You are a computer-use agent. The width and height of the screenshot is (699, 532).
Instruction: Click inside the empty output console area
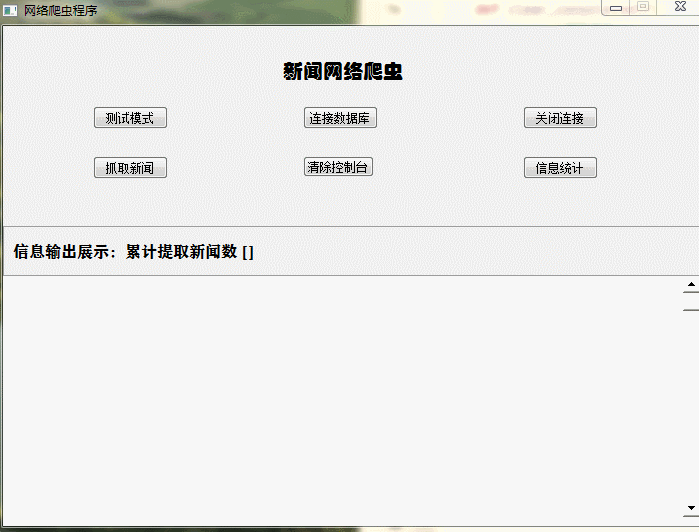point(342,400)
